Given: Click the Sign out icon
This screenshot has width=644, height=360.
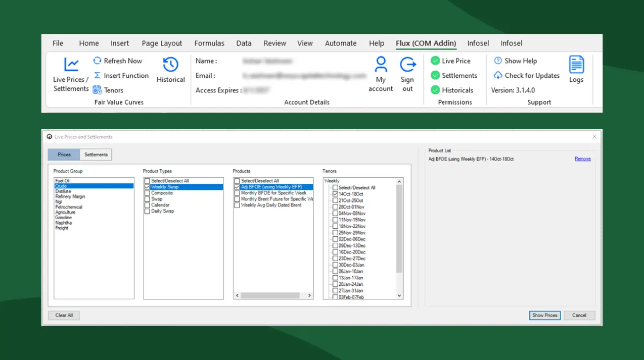Looking at the screenshot, I should tap(407, 65).
